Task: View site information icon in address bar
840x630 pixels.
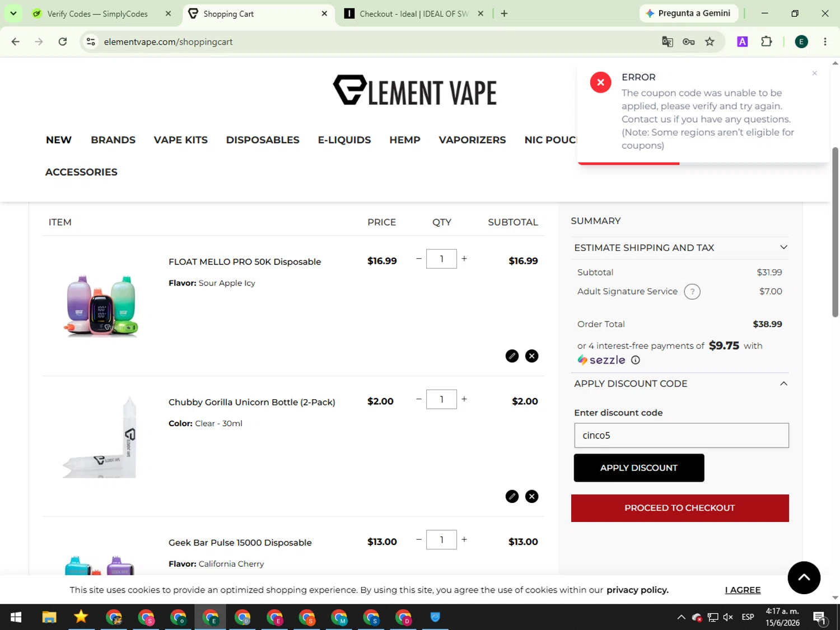Action: [x=91, y=42]
